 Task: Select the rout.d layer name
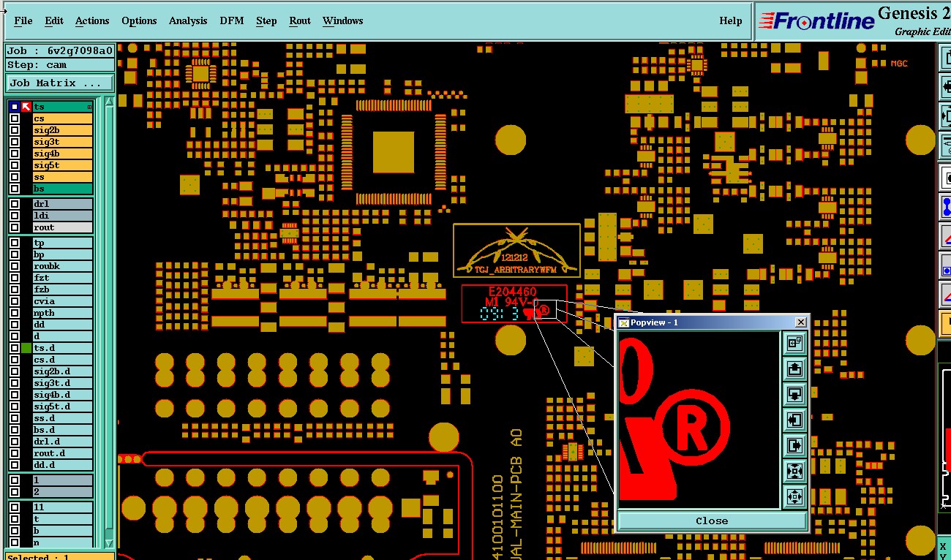tap(63, 453)
